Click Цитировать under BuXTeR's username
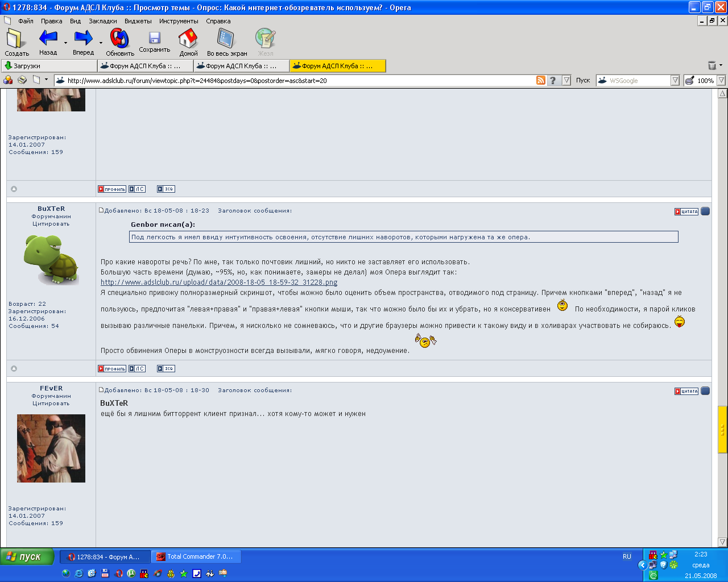This screenshot has width=728, height=582. 51,224
